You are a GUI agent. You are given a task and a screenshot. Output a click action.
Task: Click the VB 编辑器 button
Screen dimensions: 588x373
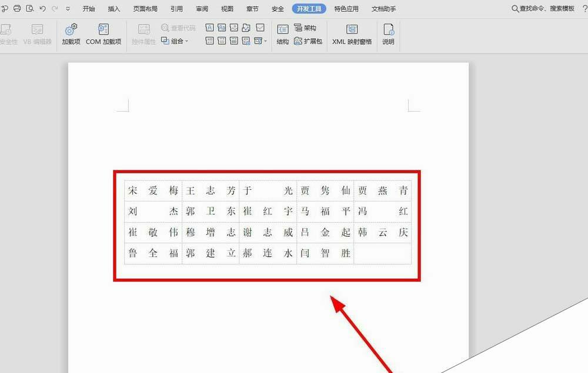click(37, 35)
